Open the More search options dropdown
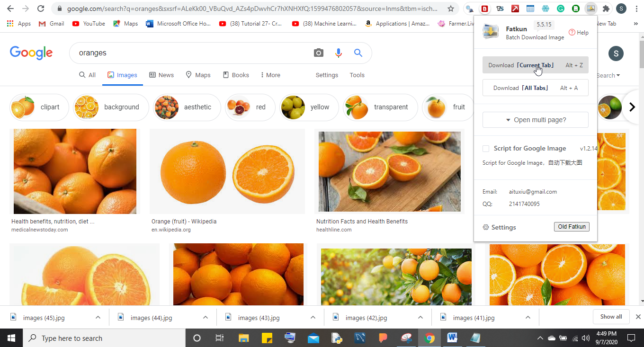Screen dimensions: 644x347 pos(270,75)
